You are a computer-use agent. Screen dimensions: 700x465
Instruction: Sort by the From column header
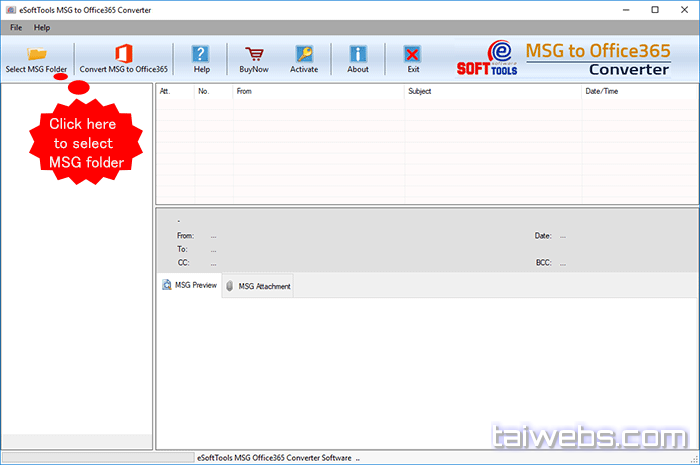coord(318,91)
